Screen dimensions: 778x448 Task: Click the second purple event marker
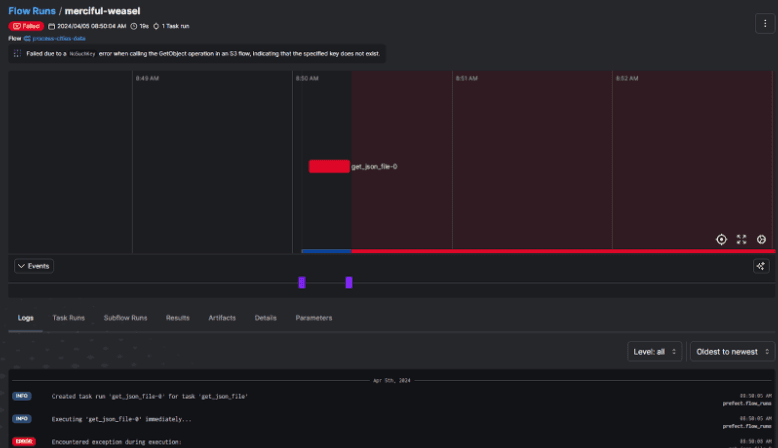(349, 283)
